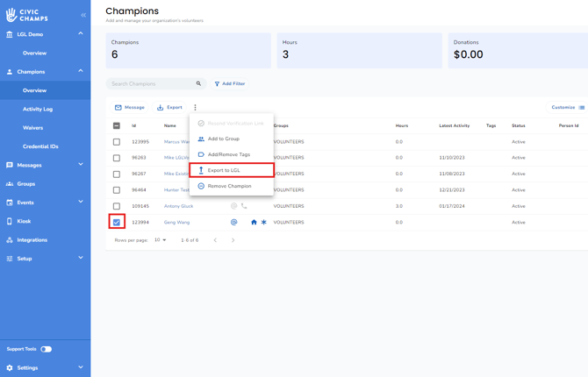588x377 pixels.
Task: Click the Export button
Action: point(169,108)
